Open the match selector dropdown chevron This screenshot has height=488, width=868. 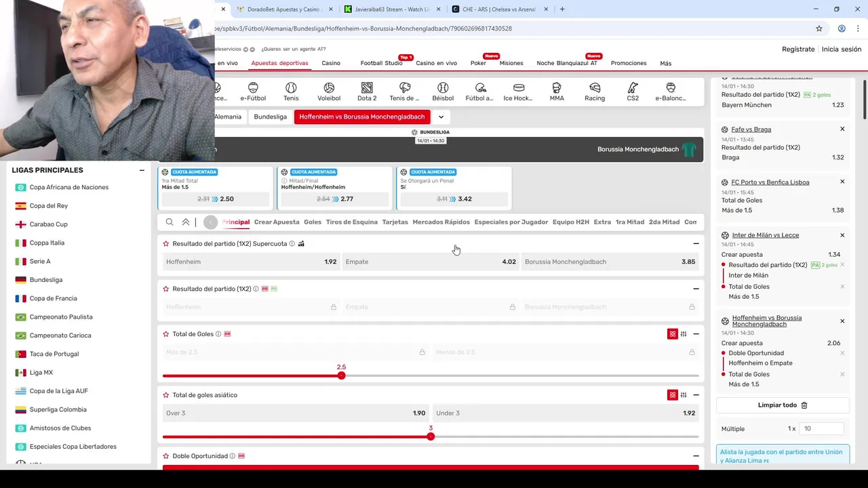click(441, 117)
